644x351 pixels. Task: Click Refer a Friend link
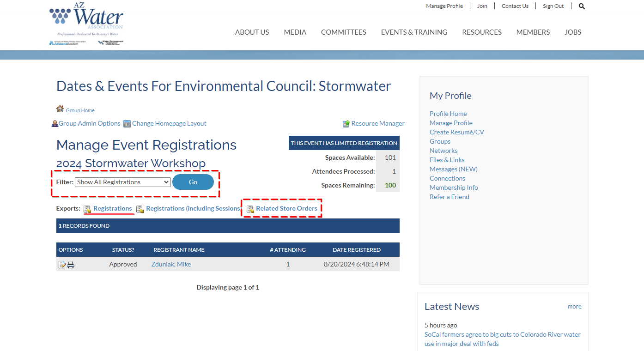pos(450,197)
